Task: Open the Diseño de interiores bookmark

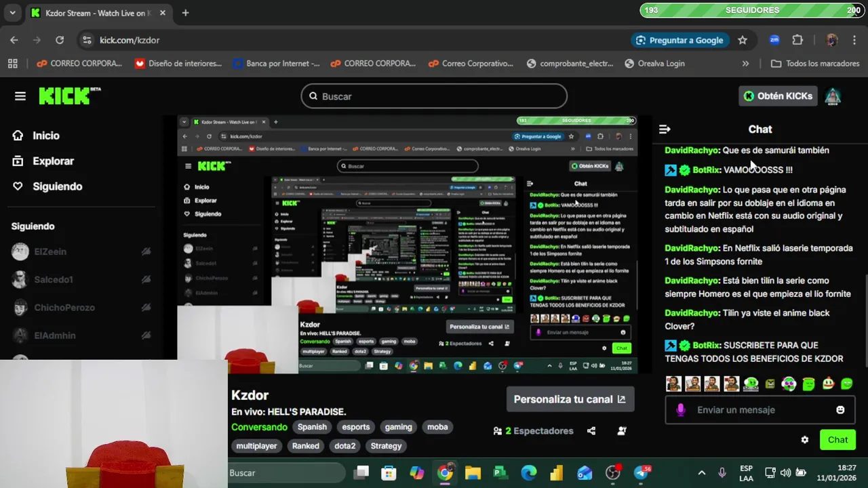Action: [x=178, y=64]
